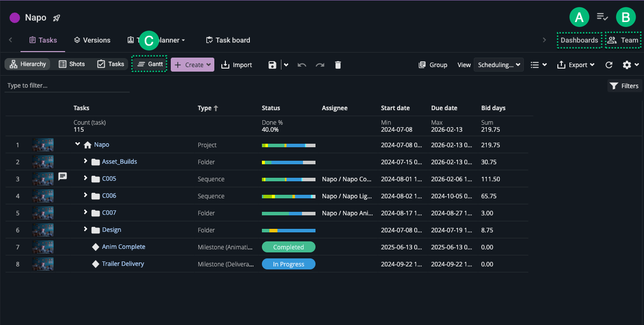Go to the Task board tab
Viewport: 644px width, 325px height.
tap(228, 40)
